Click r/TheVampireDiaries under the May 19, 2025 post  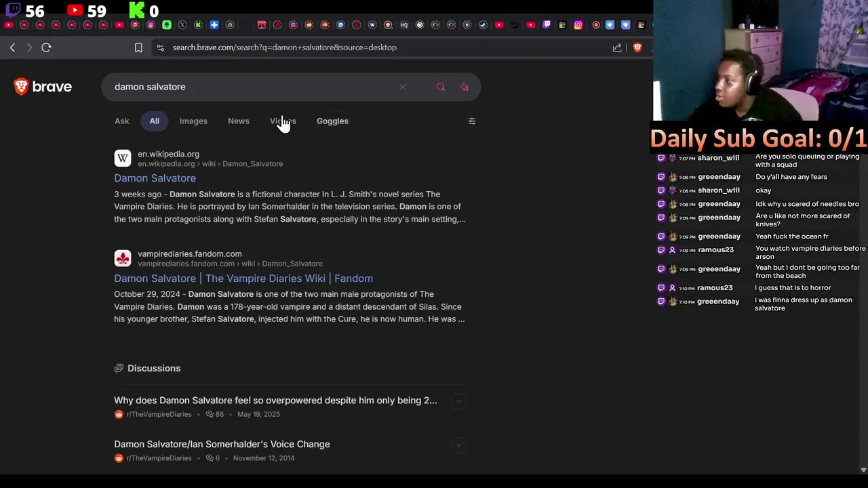[159, 414]
